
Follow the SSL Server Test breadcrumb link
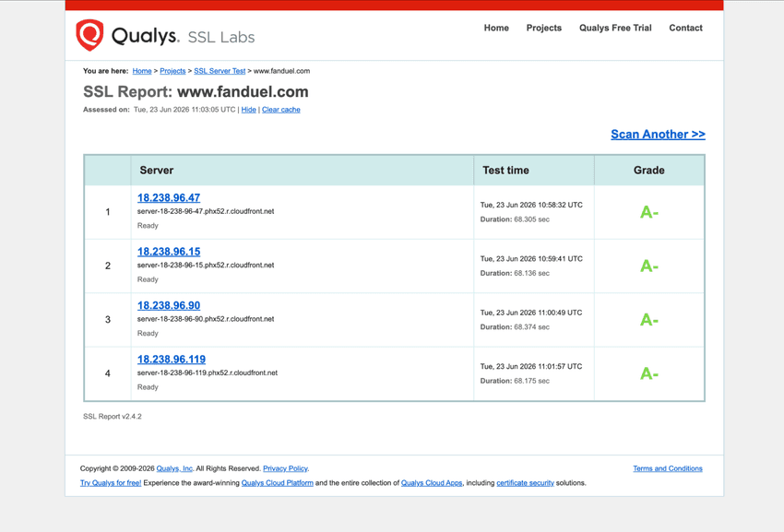coord(220,71)
